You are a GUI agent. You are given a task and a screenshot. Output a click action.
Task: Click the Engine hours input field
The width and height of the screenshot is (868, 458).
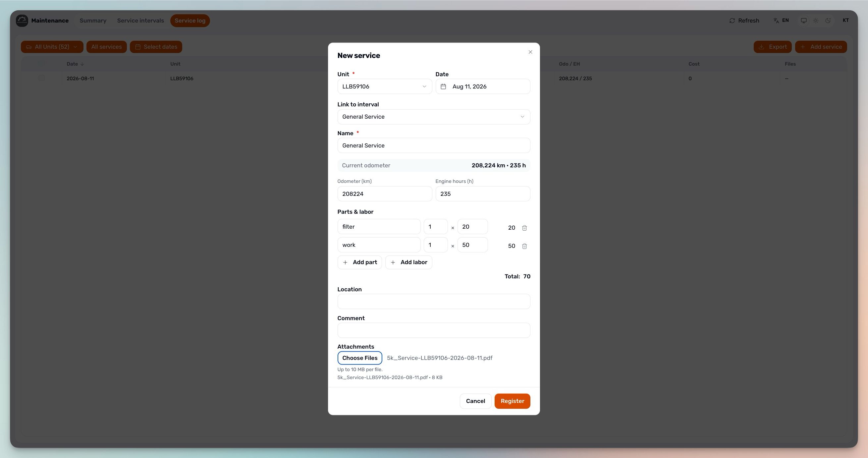tap(482, 194)
